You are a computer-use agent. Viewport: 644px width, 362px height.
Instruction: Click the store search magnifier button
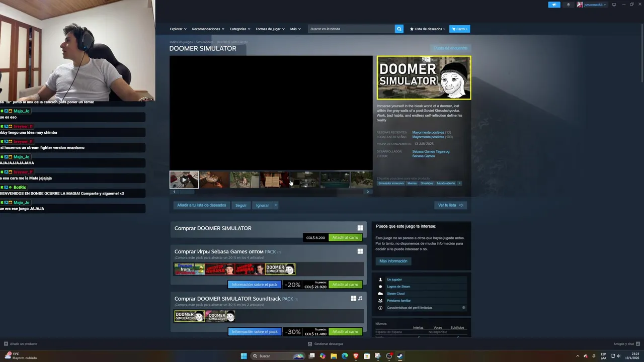[x=399, y=29]
